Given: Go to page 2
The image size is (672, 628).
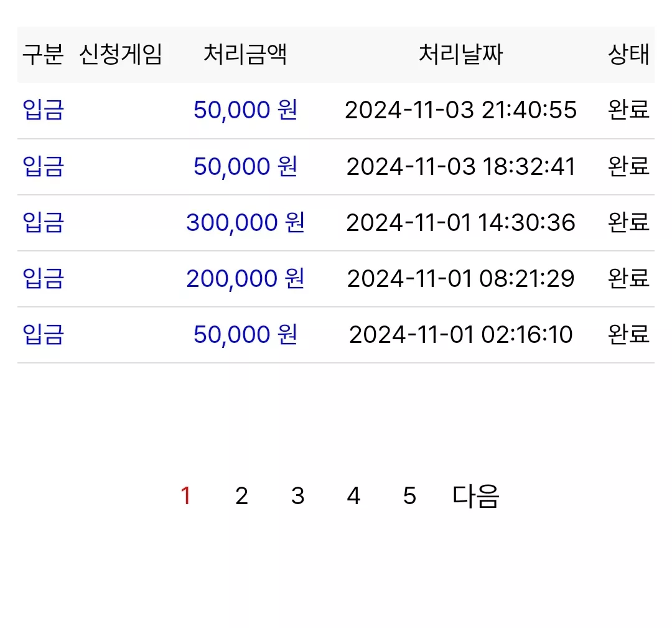Looking at the screenshot, I should [241, 496].
